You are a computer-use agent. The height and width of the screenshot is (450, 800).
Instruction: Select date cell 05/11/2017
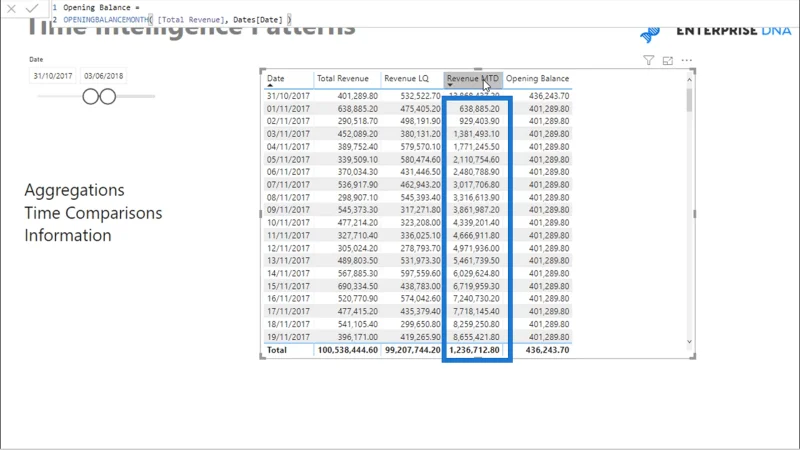coord(288,159)
